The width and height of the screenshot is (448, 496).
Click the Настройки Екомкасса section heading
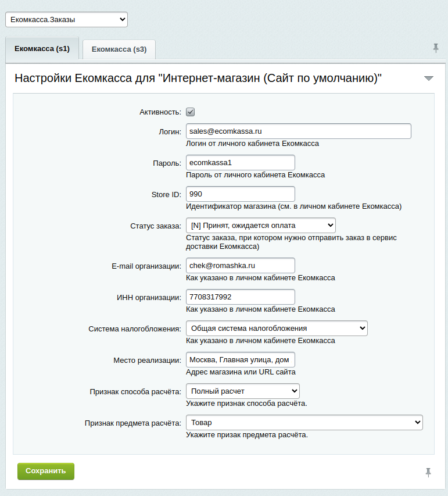coord(198,78)
